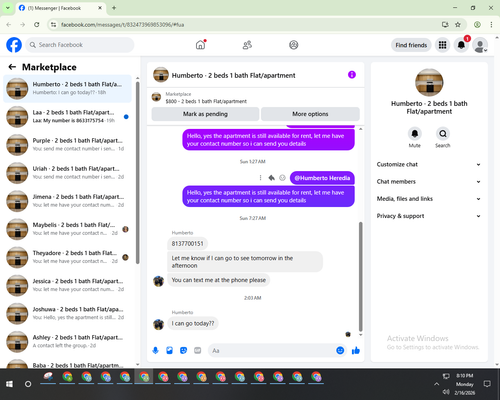Screen dimensions: 500x400
Task: Show hidden system tray icons
Action: [x=436, y=384]
